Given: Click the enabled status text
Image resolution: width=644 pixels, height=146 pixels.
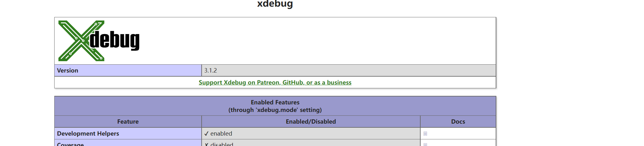Looking at the screenshot, I should [221, 134].
